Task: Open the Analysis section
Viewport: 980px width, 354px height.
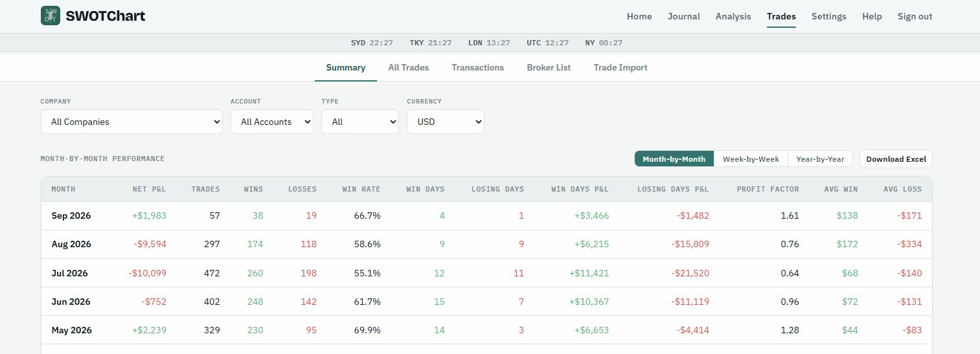Action: 733,16
